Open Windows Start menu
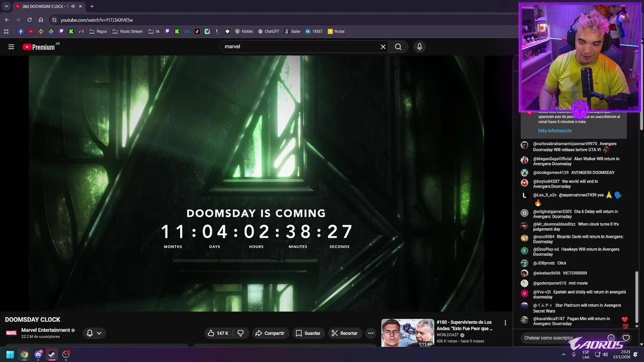 click(x=10, y=354)
